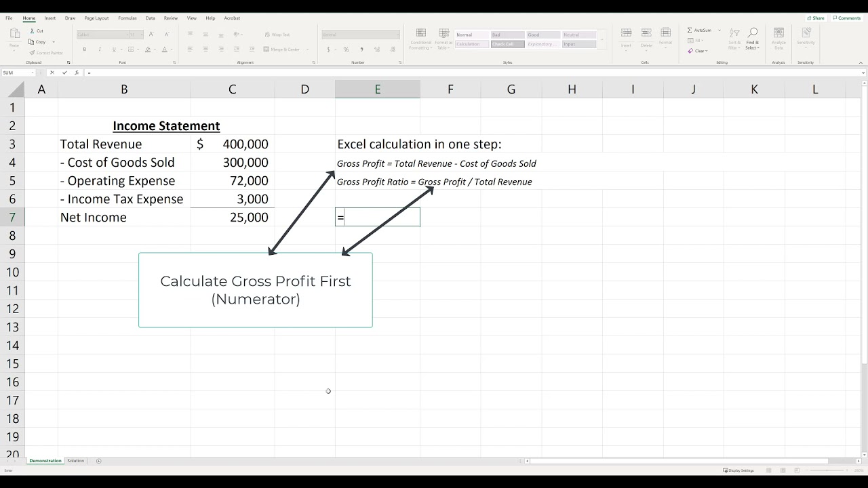Toggle Align Right in Alignment group
868x488 pixels.
[x=221, y=49]
